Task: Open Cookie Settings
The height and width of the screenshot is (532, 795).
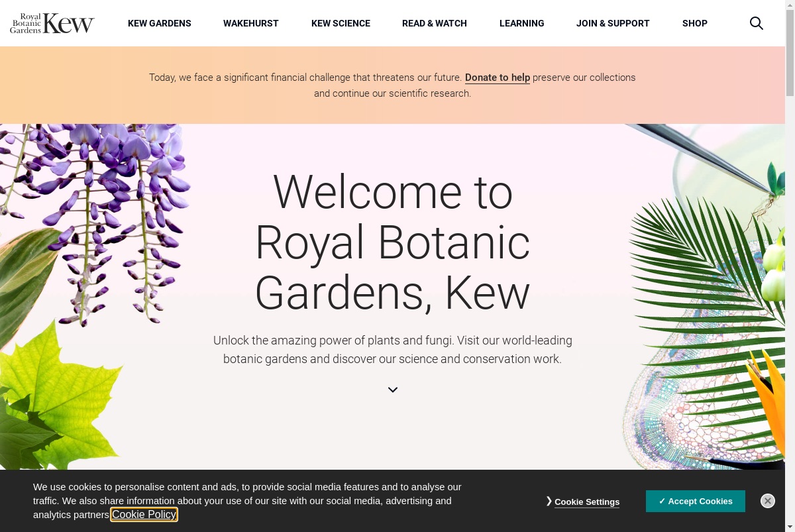Action: pyautogui.click(x=587, y=502)
